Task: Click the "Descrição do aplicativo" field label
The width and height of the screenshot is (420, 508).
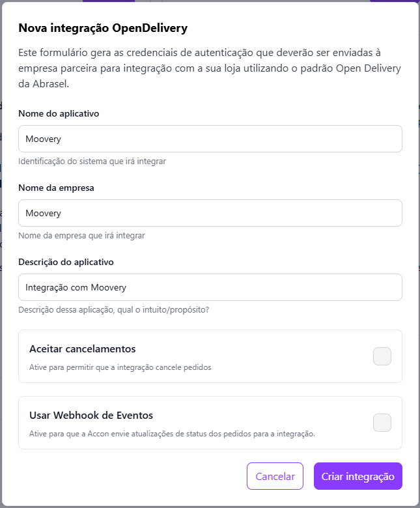Action: 66,262
